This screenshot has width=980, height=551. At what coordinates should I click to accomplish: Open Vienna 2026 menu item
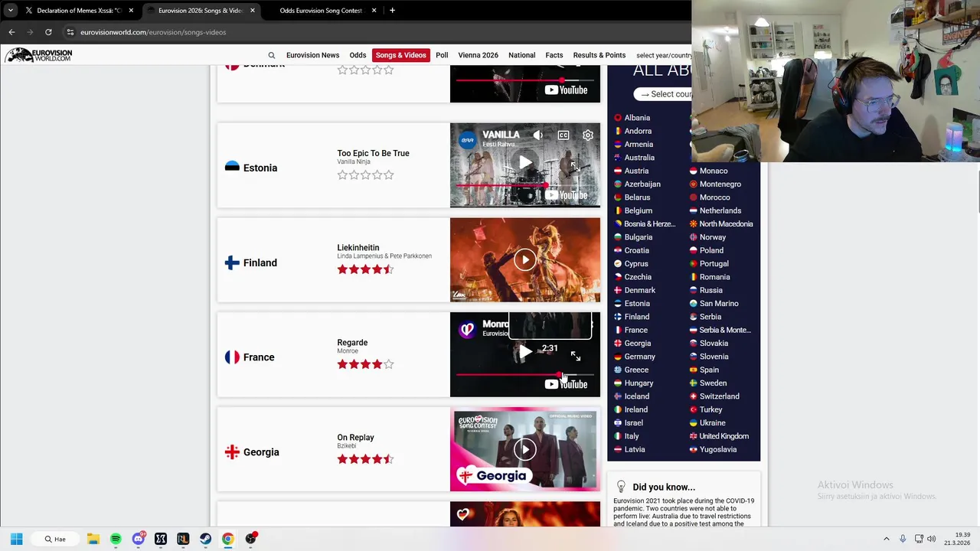(x=478, y=55)
